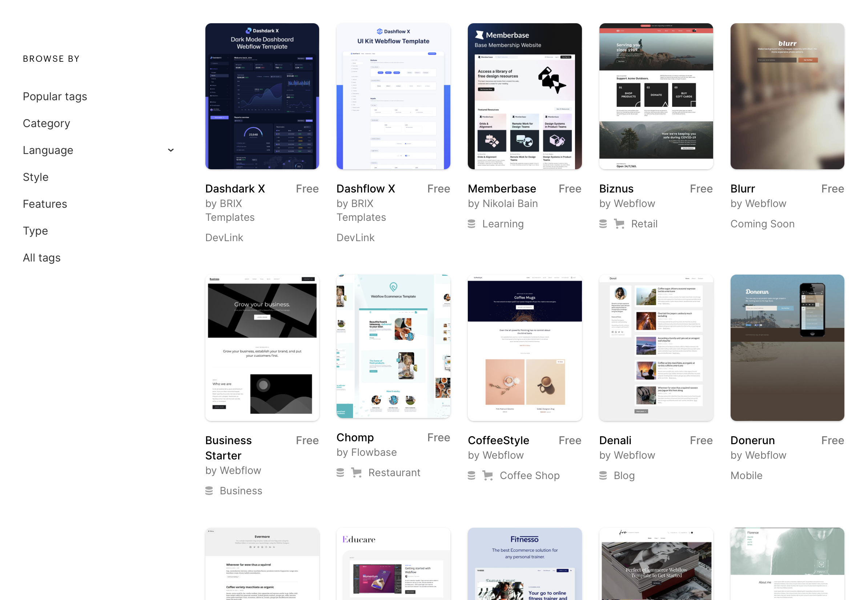Click the Blurr preview thumbnail
868x600 pixels.
[787, 96]
